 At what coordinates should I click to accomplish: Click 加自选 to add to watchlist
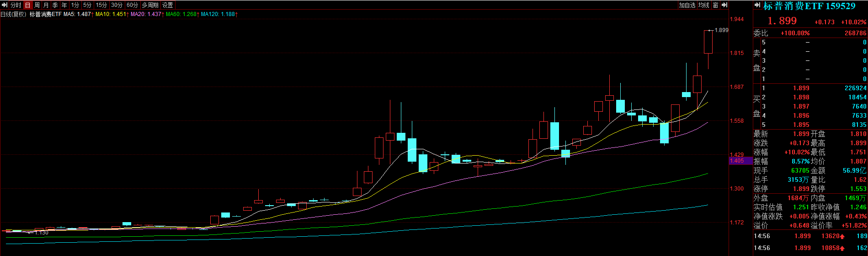(687, 5)
